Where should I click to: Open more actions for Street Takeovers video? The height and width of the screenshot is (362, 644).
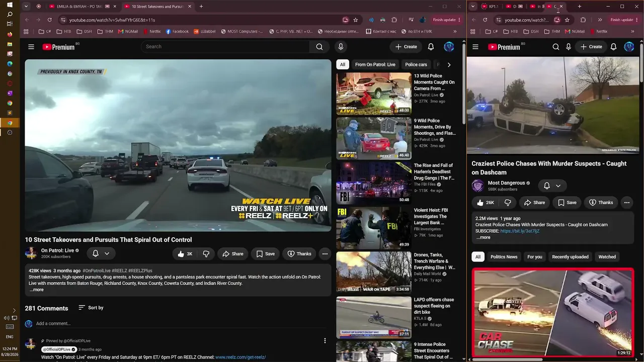point(325,254)
